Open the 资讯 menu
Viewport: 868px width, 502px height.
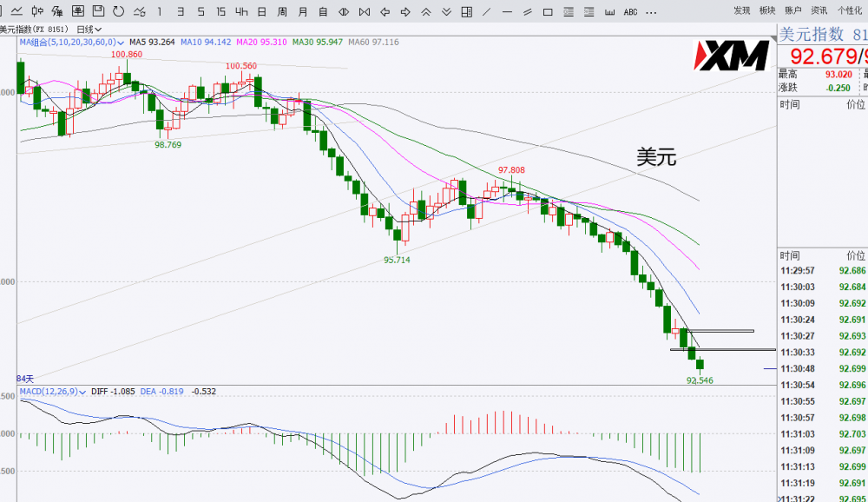819,10
